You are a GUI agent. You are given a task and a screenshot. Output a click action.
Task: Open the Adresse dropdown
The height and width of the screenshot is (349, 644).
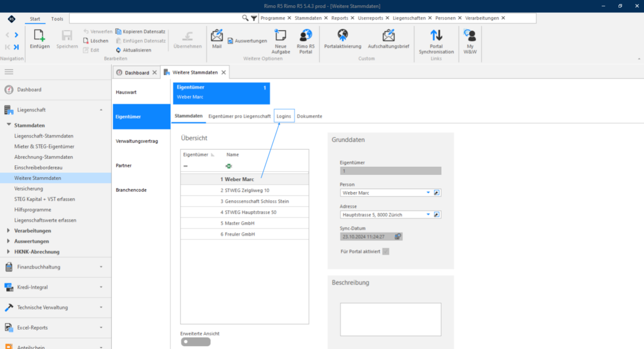428,215
